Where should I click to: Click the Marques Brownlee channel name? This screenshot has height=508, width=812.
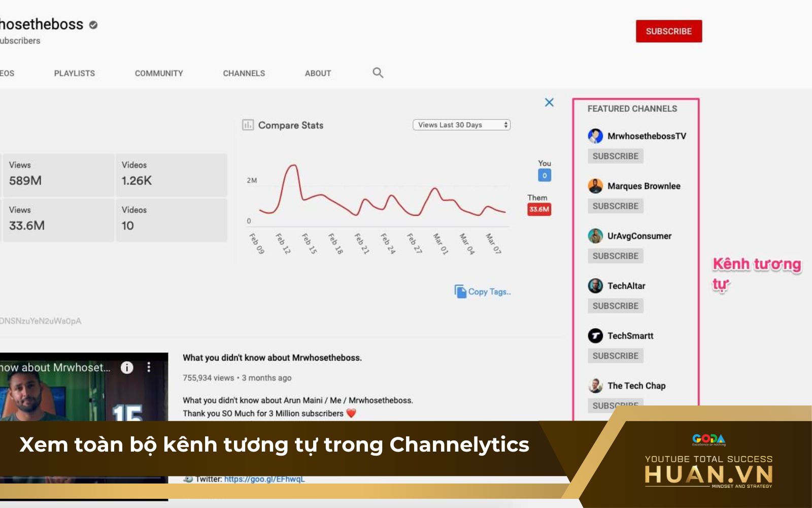(644, 186)
